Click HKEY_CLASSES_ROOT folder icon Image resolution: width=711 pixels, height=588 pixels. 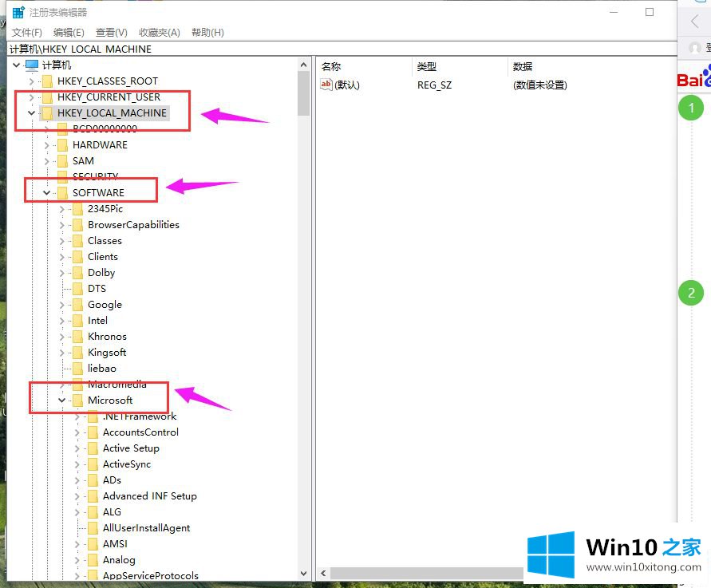click(x=48, y=81)
